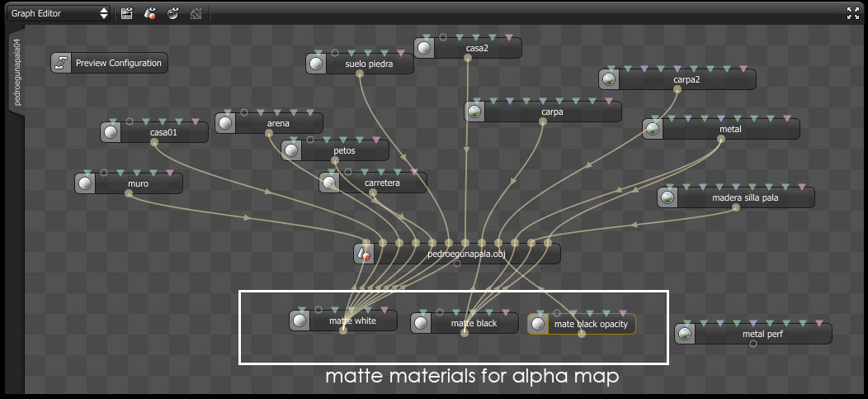Screen dimensions: 868x399
Task: Click the metal node material icon
Action: (653, 129)
